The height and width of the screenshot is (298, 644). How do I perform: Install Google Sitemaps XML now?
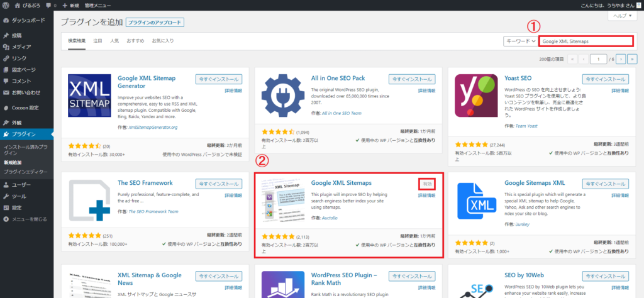tap(606, 184)
